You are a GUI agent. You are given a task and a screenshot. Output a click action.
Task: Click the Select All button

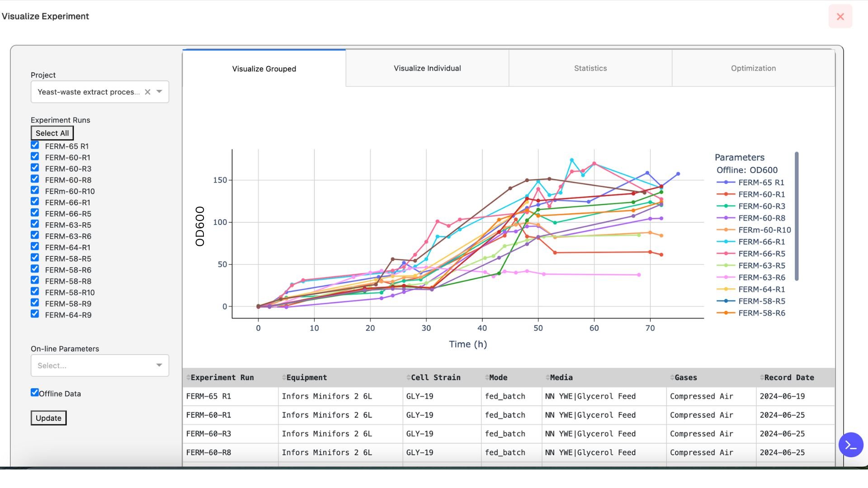coord(52,133)
